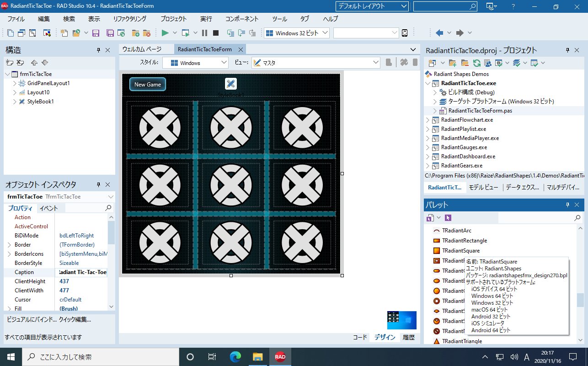Expand Layout10 tree node
The width and height of the screenshot is (588, 366).
pyautogui.click(x=15, y=92)
